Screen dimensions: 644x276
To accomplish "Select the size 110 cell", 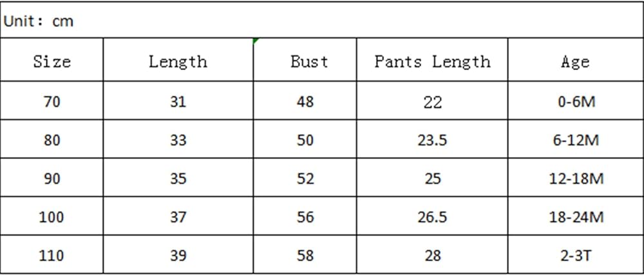I will (52, 255).
